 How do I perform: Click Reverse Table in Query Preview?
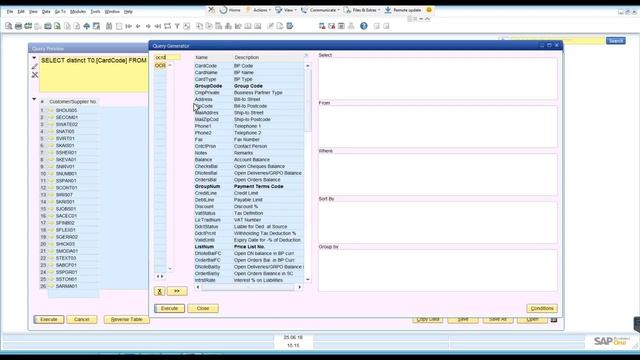click(x=127, y=320)
